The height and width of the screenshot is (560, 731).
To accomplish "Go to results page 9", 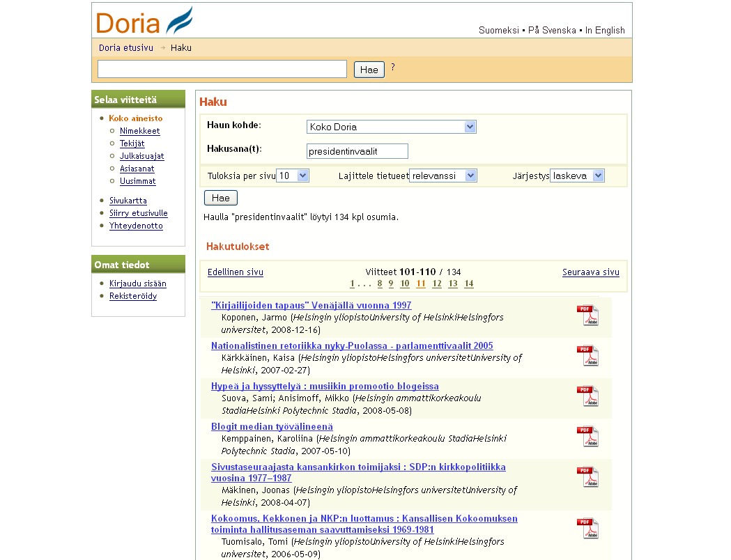I will pyautogui.click(x=391, y=283).
